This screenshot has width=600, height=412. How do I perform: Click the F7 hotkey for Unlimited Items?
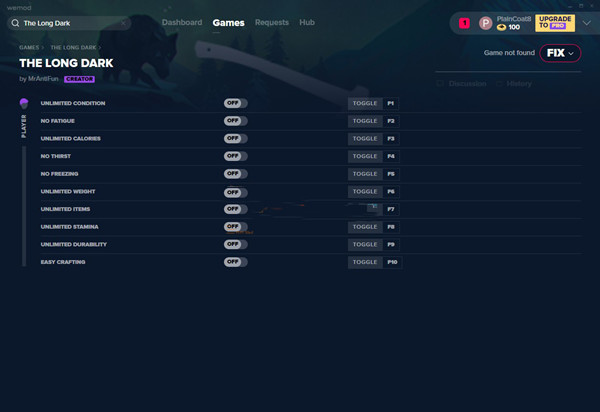391,209
